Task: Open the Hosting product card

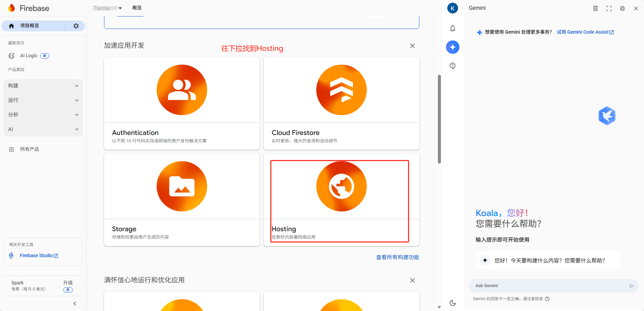Action: pos(341,200)
